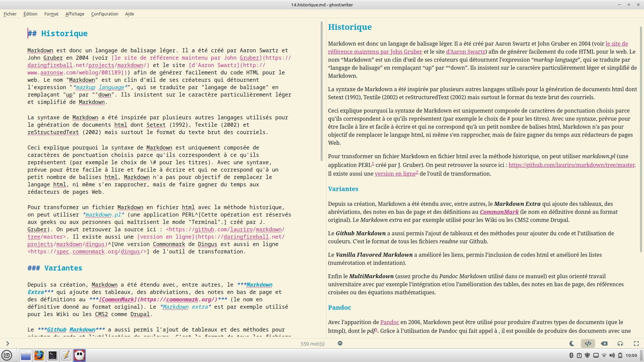Open the text editor taskbar icon
Image resolution: width=644 pixels, height=362 pixels.
point(66,355)
